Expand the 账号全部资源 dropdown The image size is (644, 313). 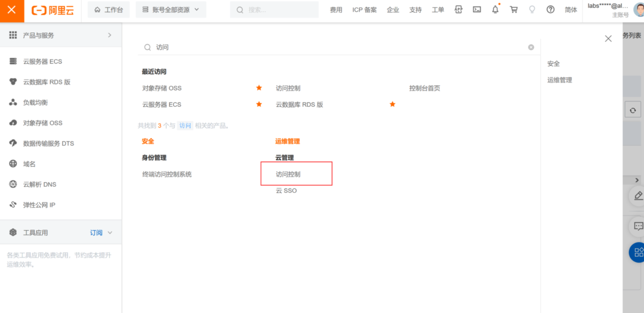tap(171, 10)
